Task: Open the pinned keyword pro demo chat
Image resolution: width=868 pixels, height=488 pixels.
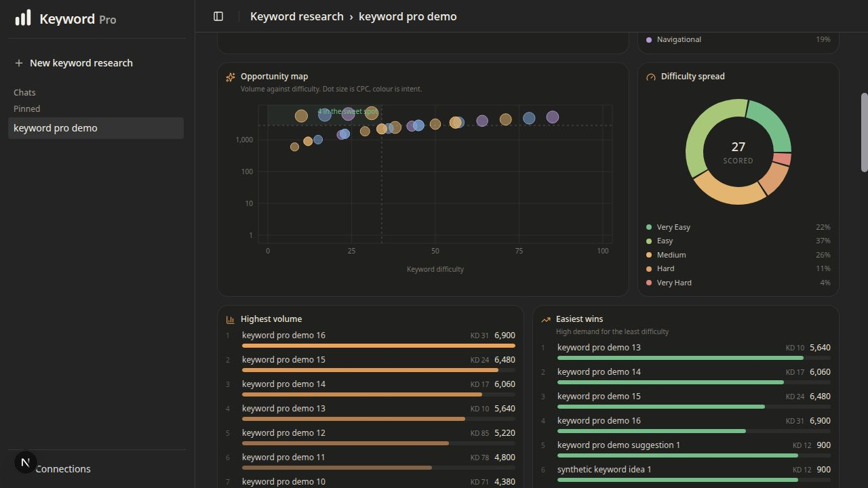Action: tap(96, 128)
